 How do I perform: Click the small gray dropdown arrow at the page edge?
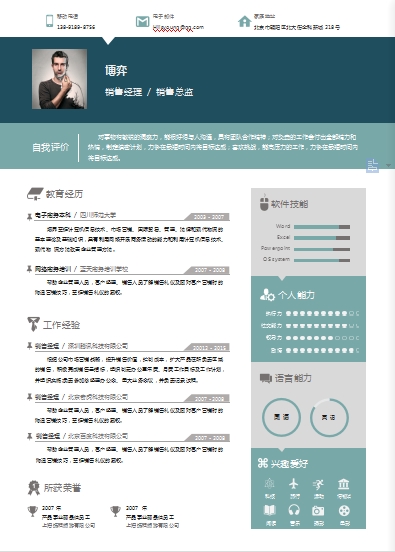(x=388, y=165)
